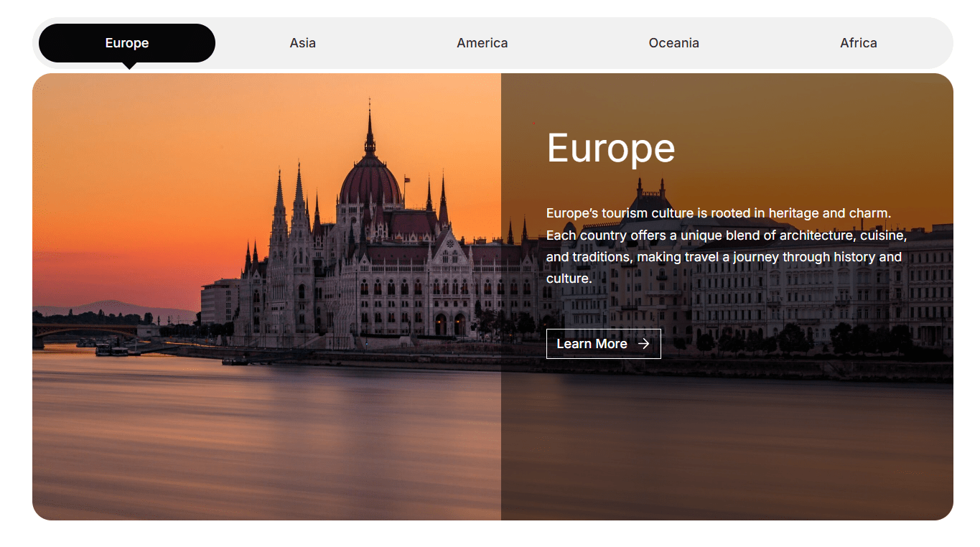Click the large Europe heading
The width and height of the screenshot is (980, 547).
tap(610, 149)
